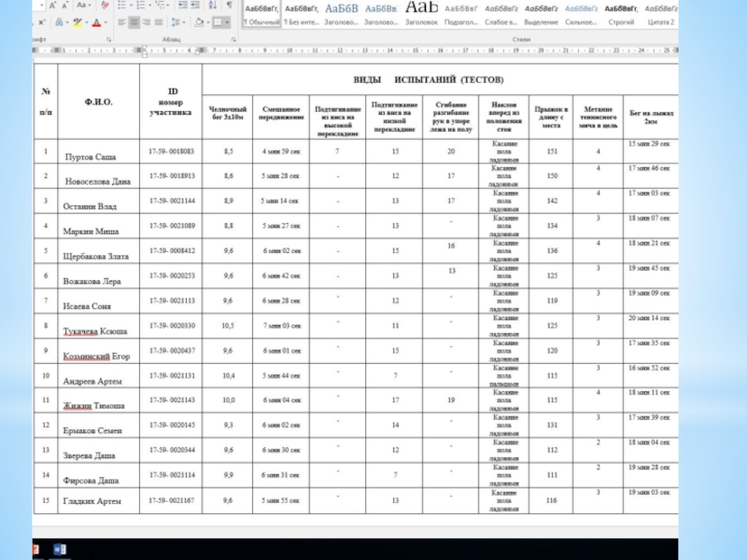747x560 pixels.
Task: Open the Paragraph (Абзац) dialog launcher
Action: [x=233, y=39]
